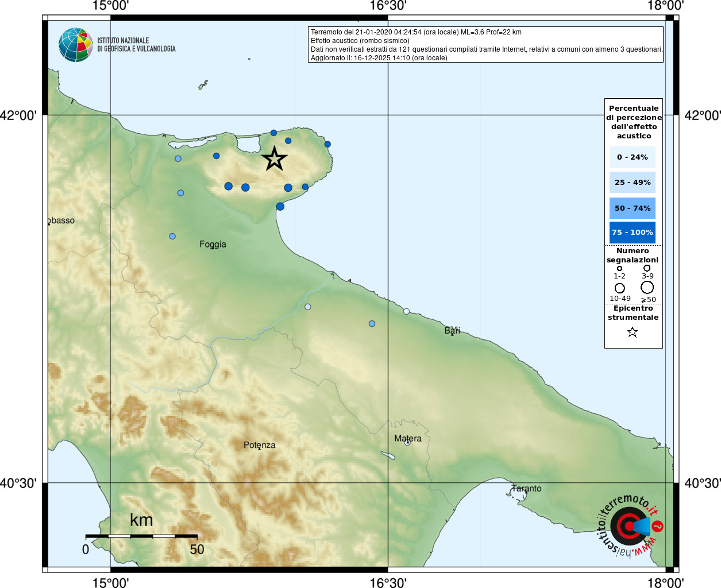This screenshot has height=588, width=721.
Task: Click the INGV globe logo
Action: [75, 45]
